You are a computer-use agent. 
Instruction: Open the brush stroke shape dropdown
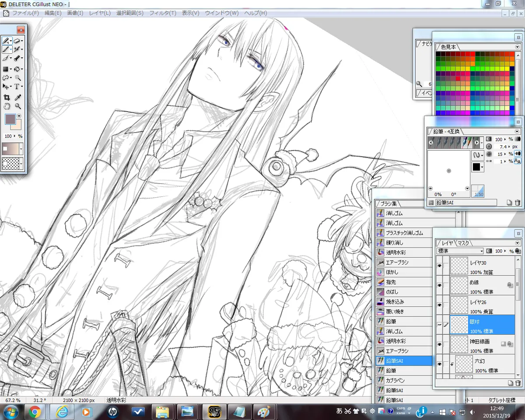coord(477,155)
